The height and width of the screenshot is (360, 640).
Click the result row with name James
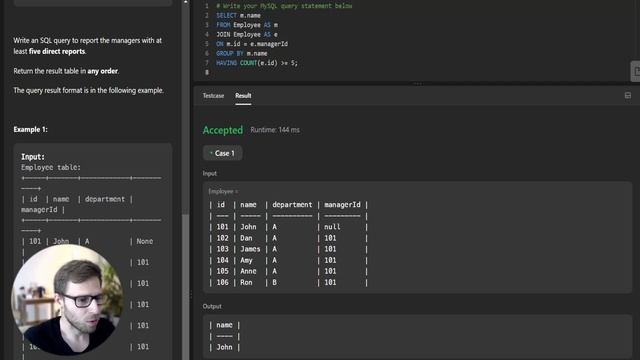[x=288, y=249]
